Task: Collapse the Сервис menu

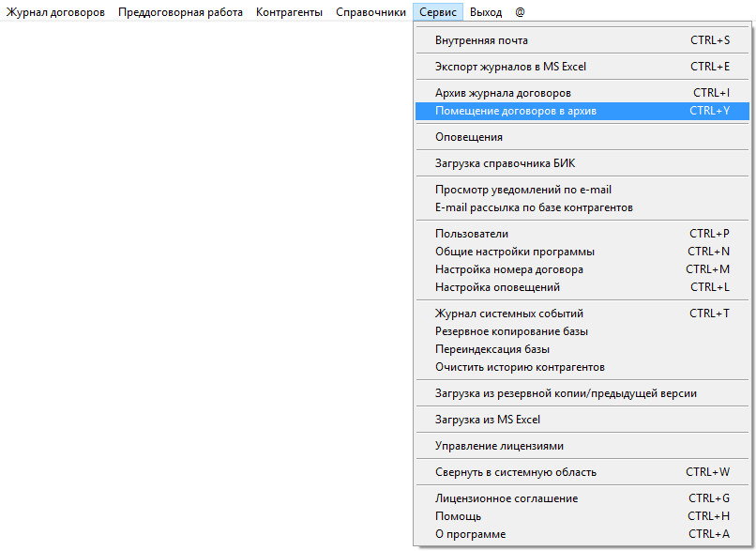Action: tap(438, 12)
